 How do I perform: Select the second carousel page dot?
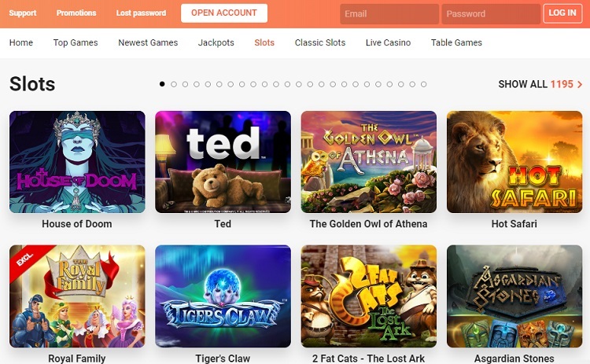tap(174, 84)
